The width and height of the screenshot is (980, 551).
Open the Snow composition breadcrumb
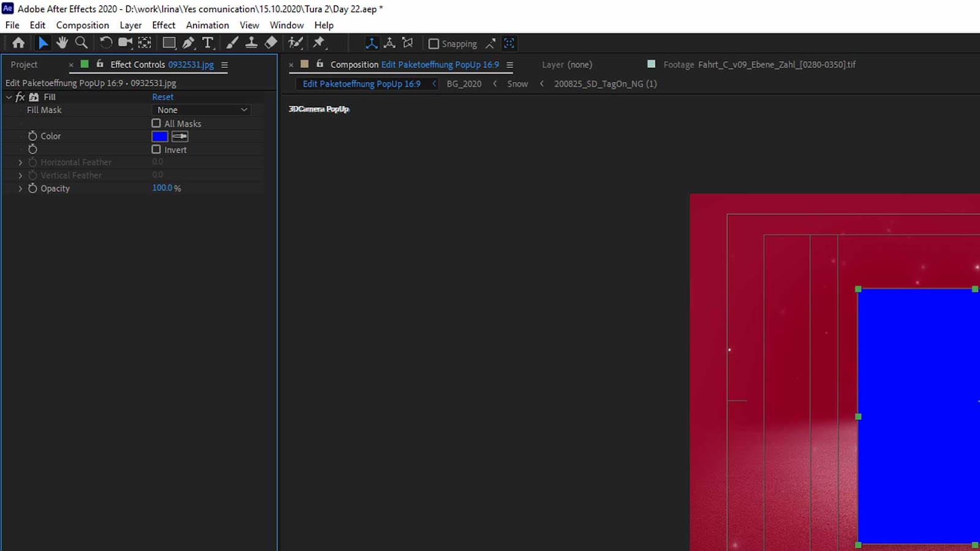point(518,84)
